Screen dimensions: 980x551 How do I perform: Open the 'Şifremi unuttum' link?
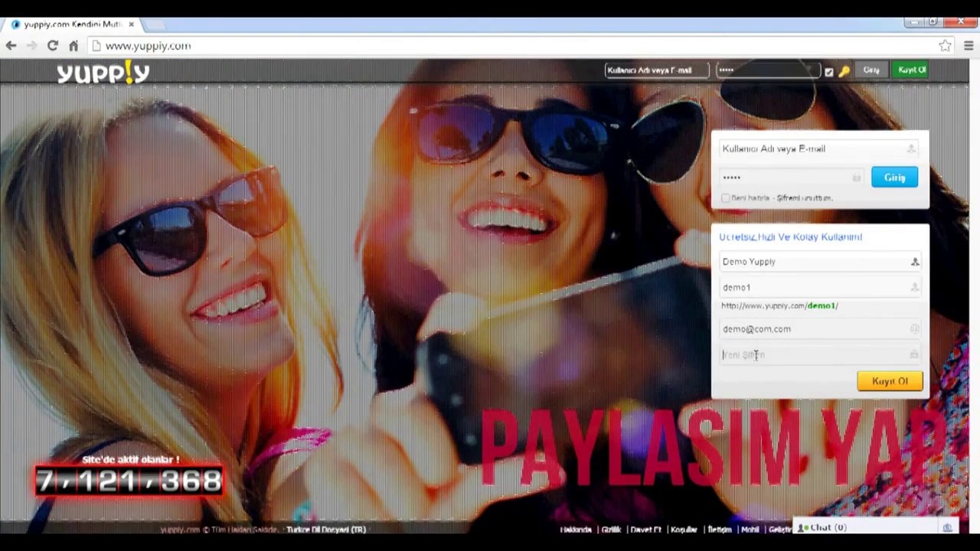pos(805,198)
